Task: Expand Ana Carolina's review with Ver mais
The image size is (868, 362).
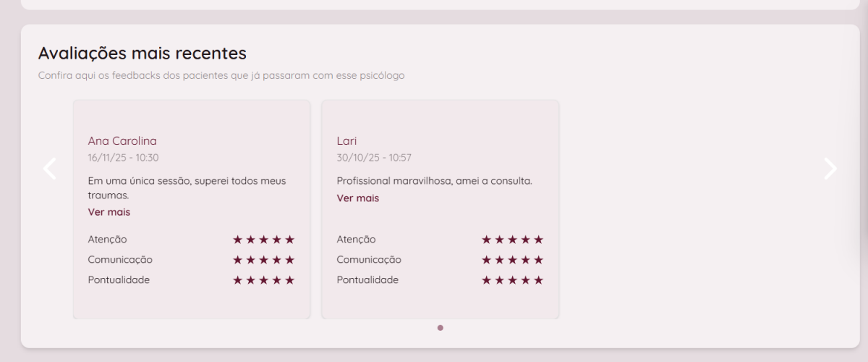Action: click(x=109, y=212)
